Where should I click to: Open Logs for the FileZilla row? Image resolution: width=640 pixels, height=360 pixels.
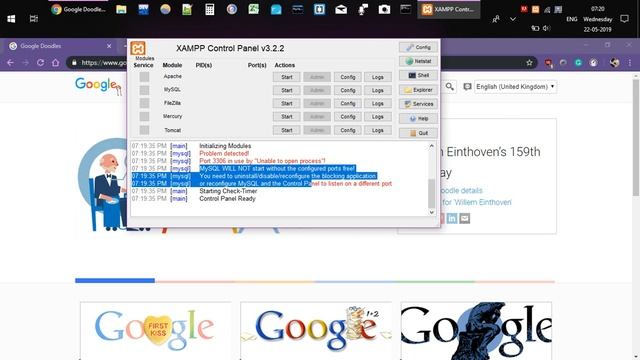click(378, 104)
